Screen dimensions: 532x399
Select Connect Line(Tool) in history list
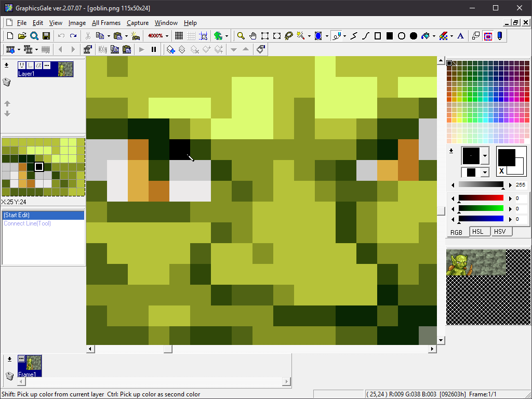[27, 223]
